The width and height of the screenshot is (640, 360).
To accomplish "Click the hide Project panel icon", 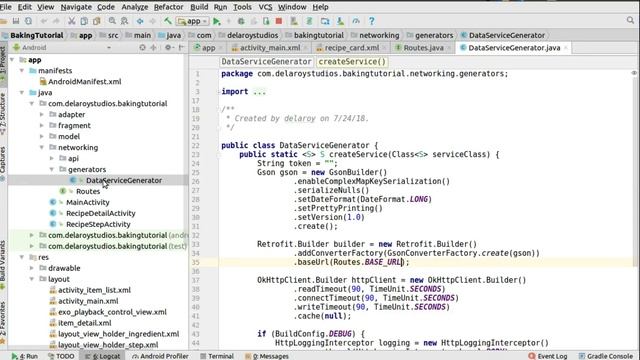I will (x=181, y=47).
